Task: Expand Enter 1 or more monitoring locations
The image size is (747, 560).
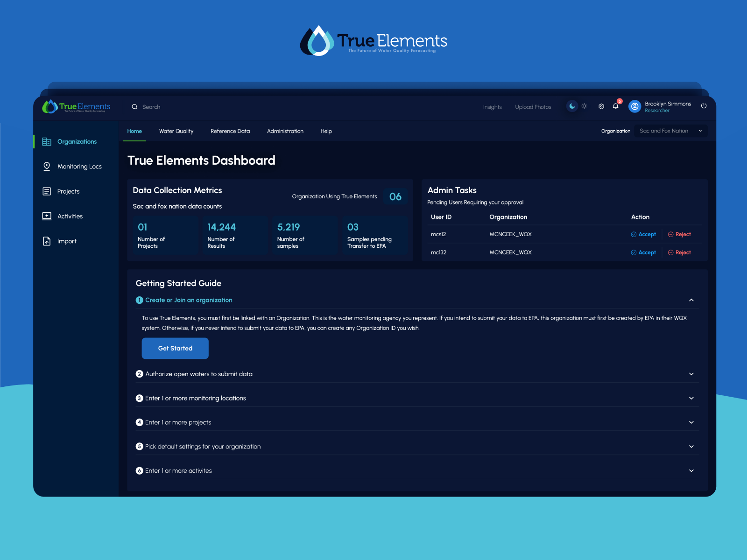Action: (691, 398)
